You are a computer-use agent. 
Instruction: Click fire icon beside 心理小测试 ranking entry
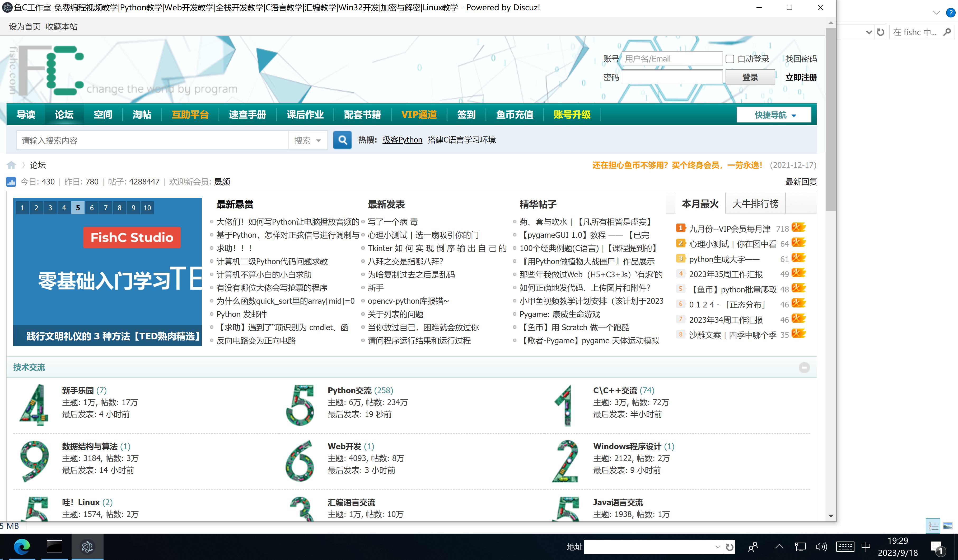[x=799, y=243]
